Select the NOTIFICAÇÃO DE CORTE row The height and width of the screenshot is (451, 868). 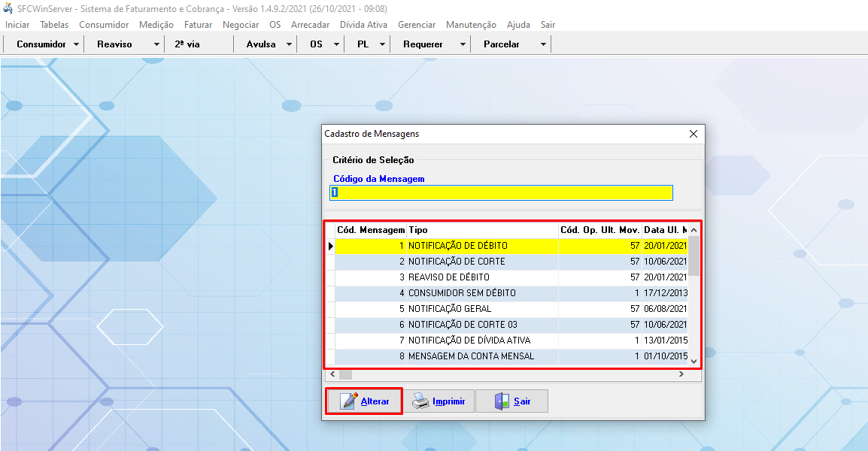(x=457, y=262)
